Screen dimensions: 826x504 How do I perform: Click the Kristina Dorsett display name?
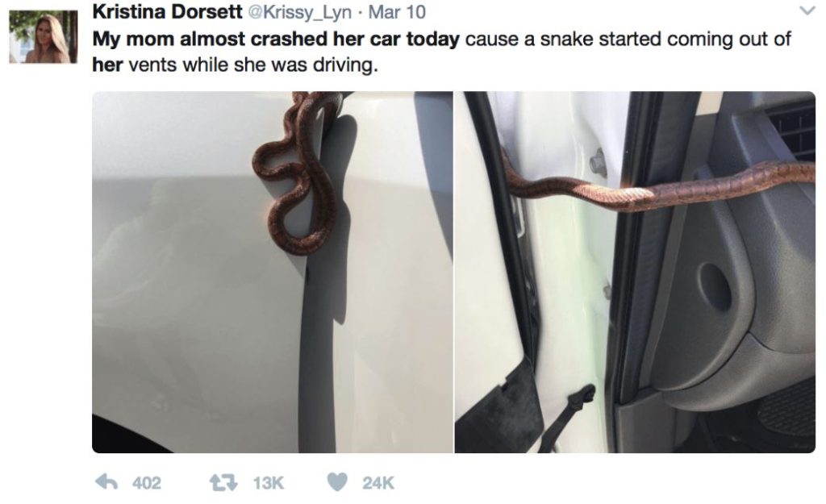point(167,11)
